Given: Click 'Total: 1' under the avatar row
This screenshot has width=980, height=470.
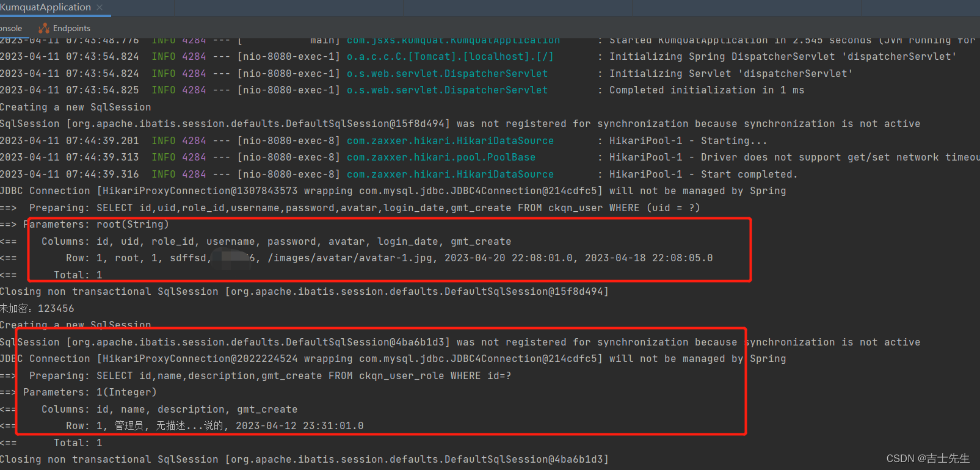Looking at the screenshot, I should (x=78, y=275).
